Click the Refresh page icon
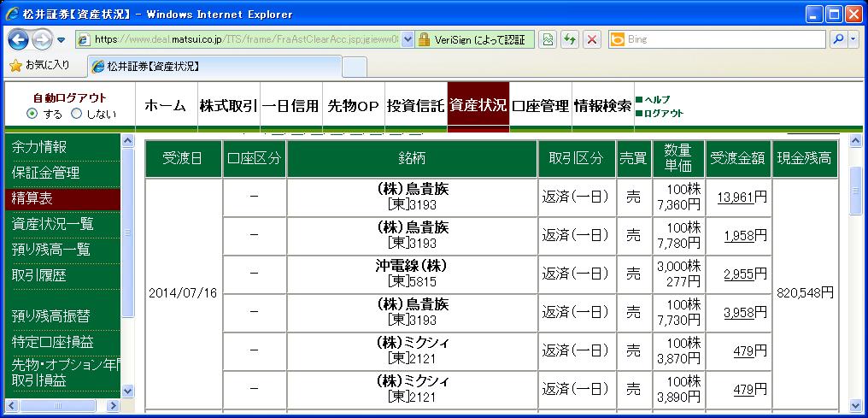The width and height of the screenshot is (868, 418). coord(569,39)
